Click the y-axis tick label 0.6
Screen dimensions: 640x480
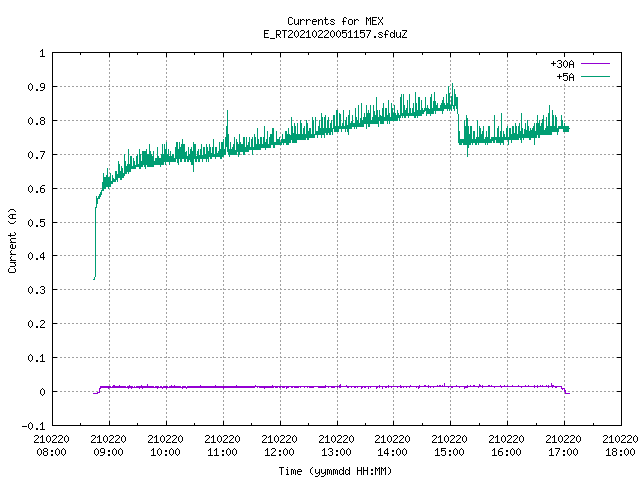[x=36, y=189]
